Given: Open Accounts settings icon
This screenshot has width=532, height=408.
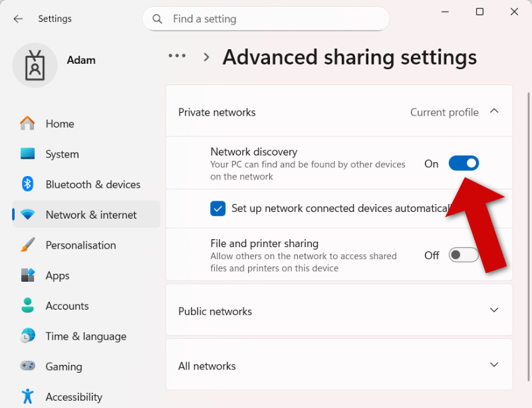Looking at the screenshot, I should [27, 306].
